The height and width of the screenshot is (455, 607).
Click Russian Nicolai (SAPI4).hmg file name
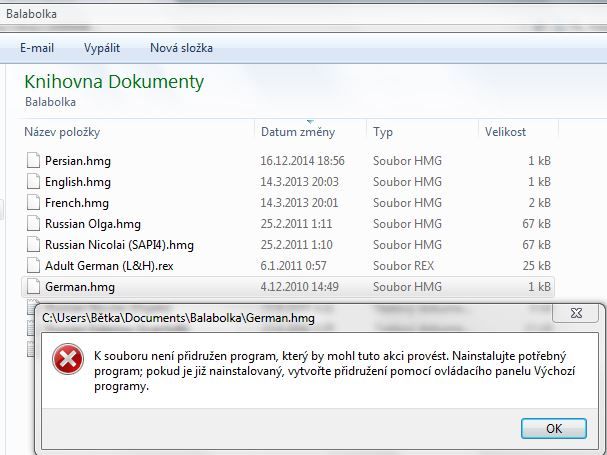tap(119, 245)
